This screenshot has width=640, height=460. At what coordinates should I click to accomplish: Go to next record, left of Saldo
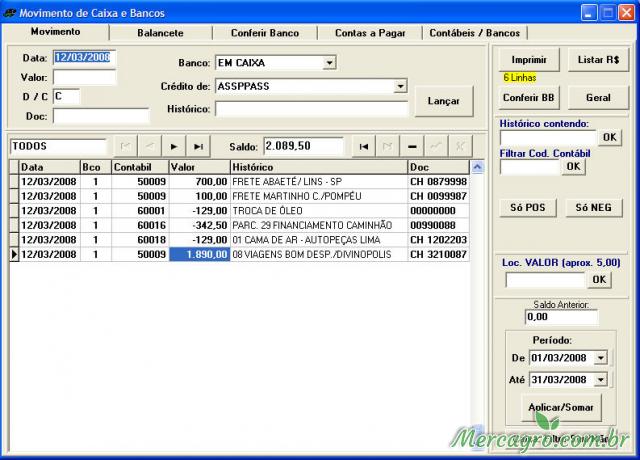pos(174,146)
